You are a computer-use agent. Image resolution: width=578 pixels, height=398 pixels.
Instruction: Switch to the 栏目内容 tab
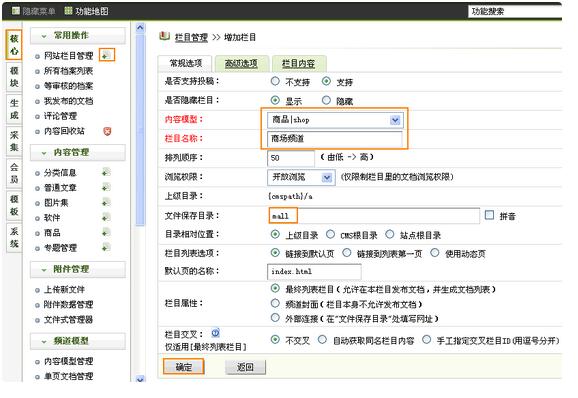click(299, 63)
